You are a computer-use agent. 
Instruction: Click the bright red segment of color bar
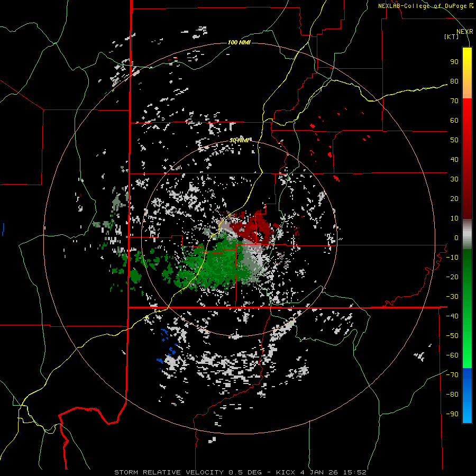(467, 123)
